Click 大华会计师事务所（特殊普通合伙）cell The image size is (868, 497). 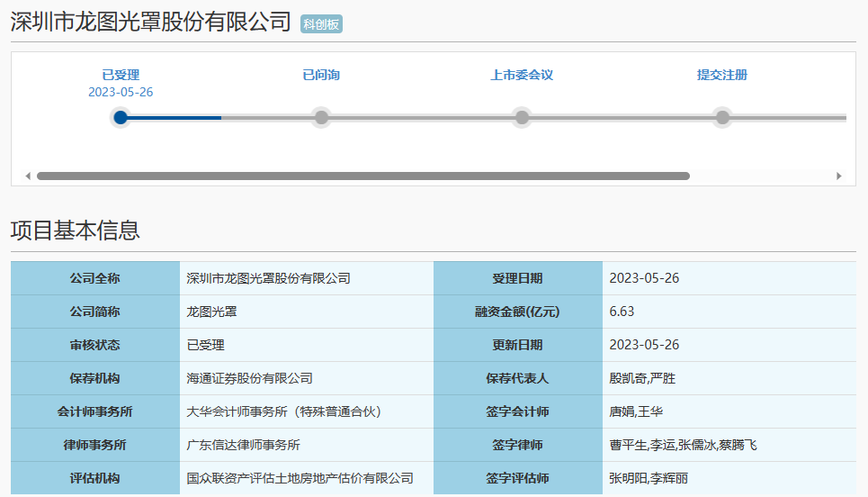[x=307, y=411]
